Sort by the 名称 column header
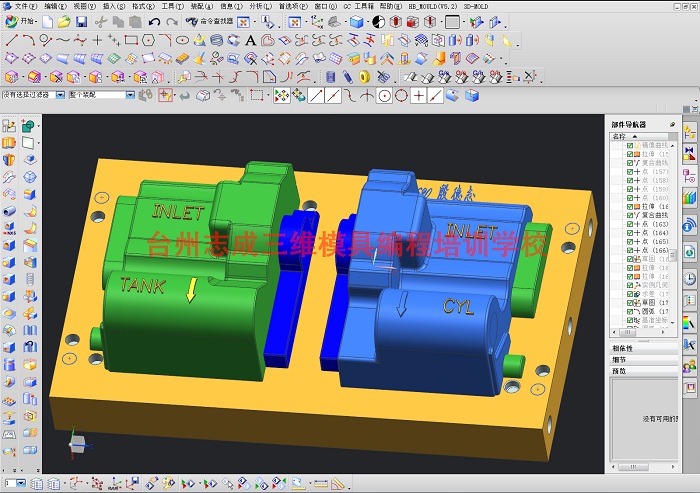 tap(639, 136)
